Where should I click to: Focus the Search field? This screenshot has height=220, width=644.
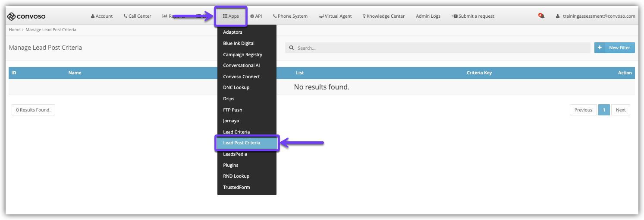pyautogui.click(x=437, y=48)
